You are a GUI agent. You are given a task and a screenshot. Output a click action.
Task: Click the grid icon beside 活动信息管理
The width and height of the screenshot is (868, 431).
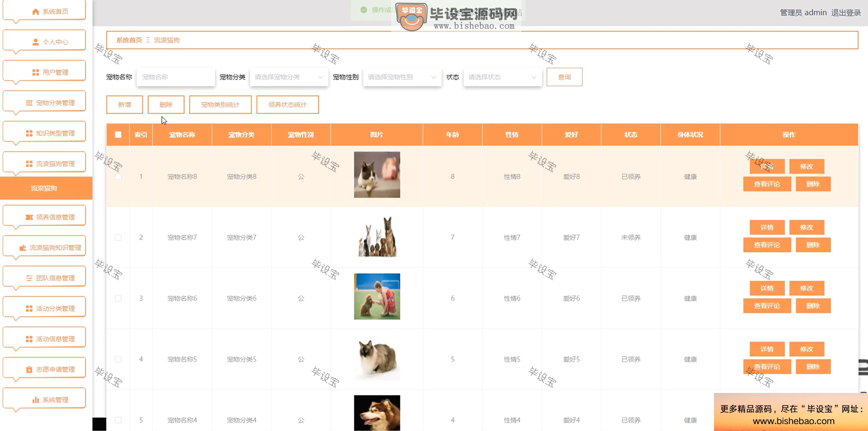(29, 339)
